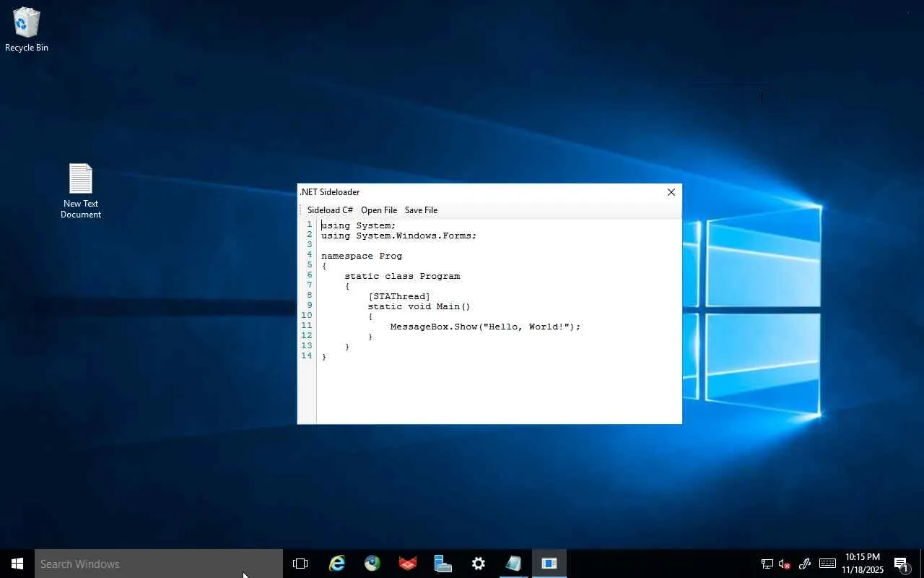Launch Internet Explorer from the taskbar

click(x=337, y=564)
